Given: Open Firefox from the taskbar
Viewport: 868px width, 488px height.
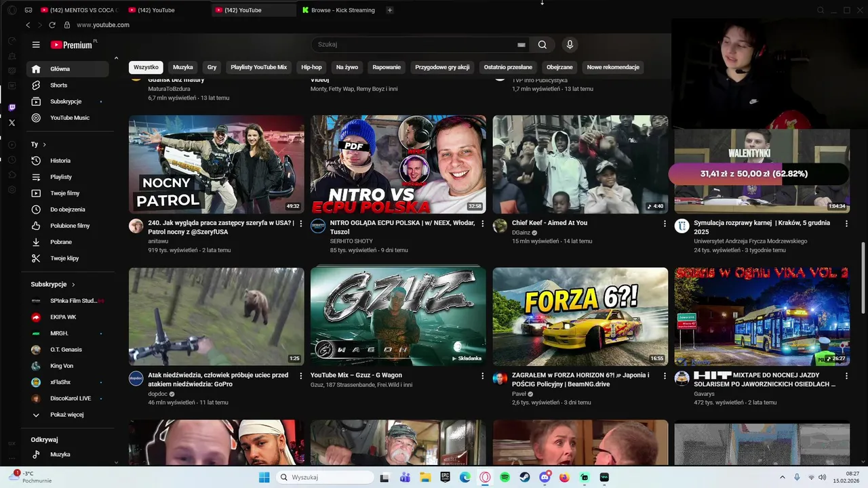Looking at the screenshot, I should (x=564, y=477).
